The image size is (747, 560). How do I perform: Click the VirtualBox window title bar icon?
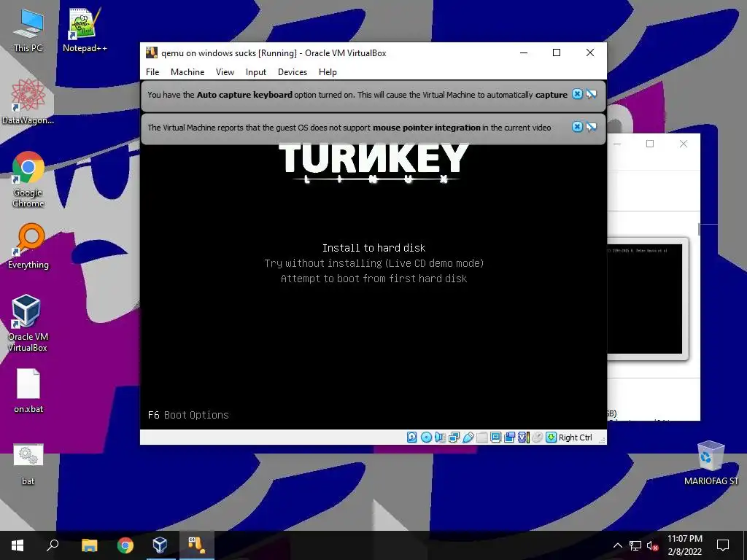tap(152, 52)
